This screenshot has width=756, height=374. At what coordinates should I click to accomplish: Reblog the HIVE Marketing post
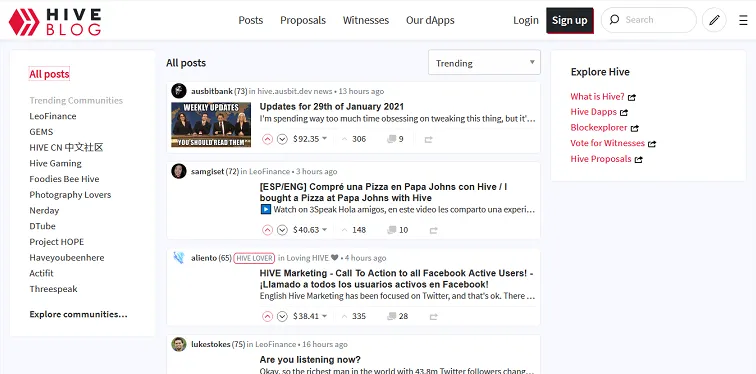click(433, 316)
